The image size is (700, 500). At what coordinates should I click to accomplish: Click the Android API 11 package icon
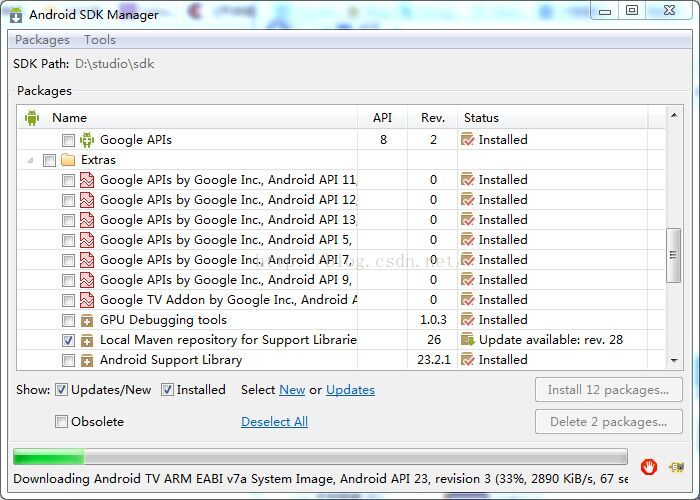pyautogui.click(x=87, y=180)
